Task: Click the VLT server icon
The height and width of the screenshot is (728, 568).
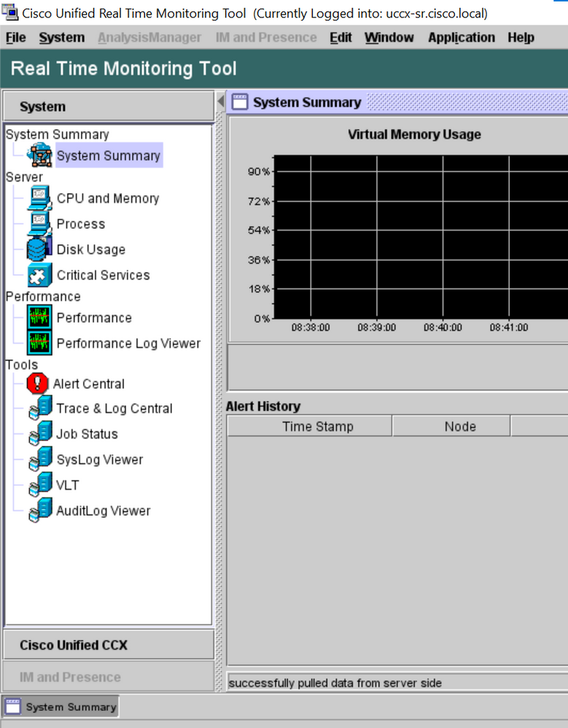Action: point(40,484)
